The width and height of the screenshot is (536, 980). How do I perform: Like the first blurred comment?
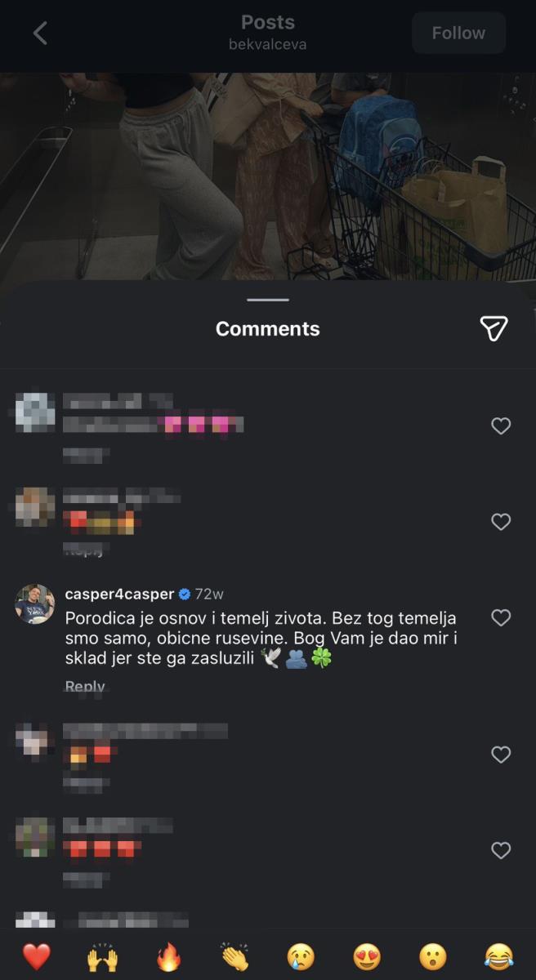tap(501, 425)
